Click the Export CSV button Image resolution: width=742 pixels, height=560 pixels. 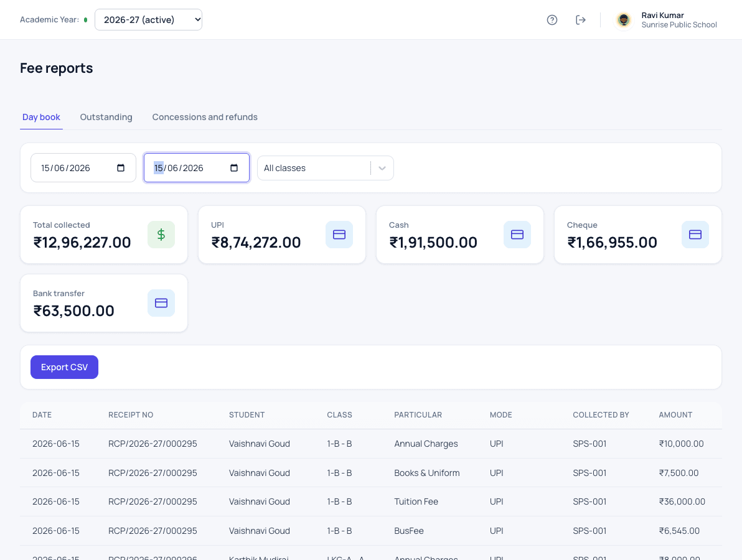64,367
